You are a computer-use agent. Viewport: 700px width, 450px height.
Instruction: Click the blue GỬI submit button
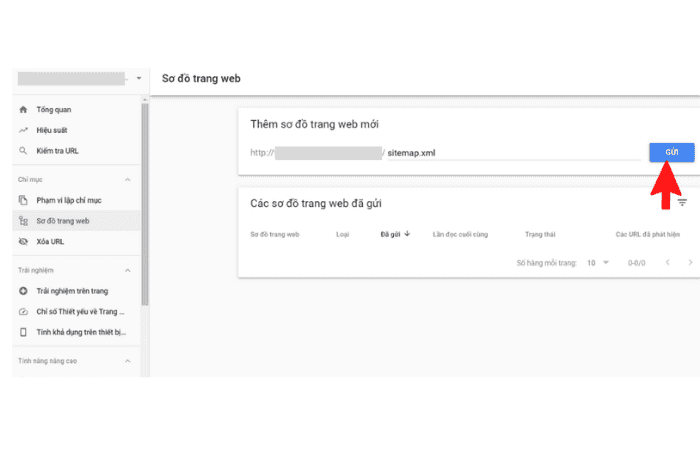(x=671, y=152)
